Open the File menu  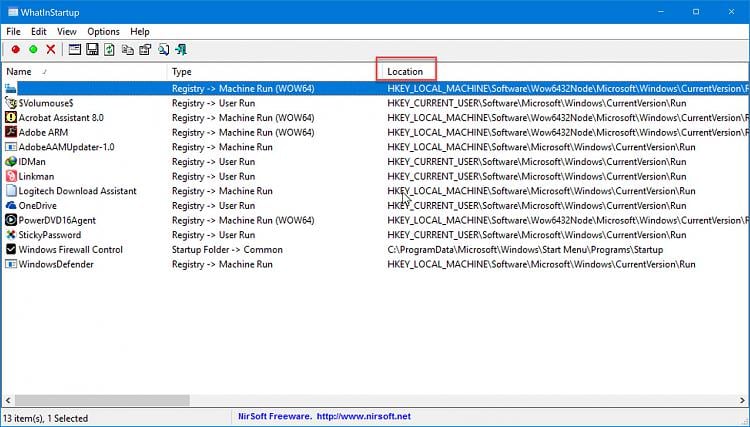13,32
